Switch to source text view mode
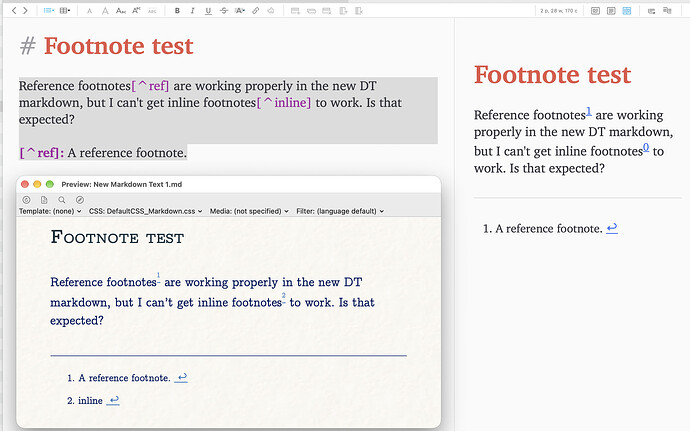Screen dimensions: 690x431 coord(611,11)
